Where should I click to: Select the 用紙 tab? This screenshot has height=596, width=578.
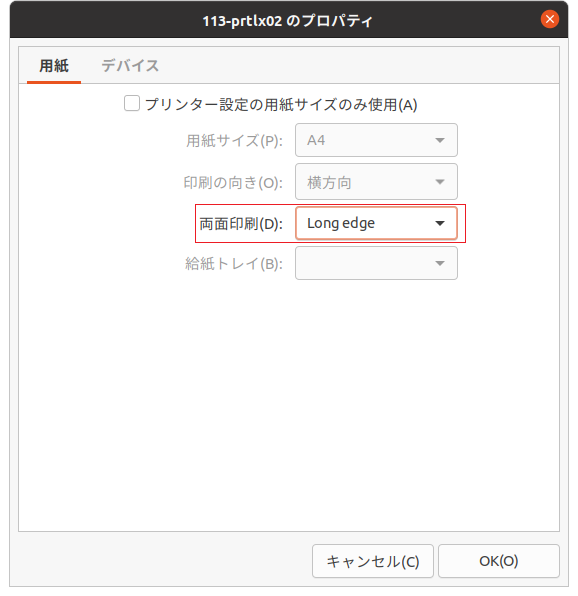(x=54, y=66)
